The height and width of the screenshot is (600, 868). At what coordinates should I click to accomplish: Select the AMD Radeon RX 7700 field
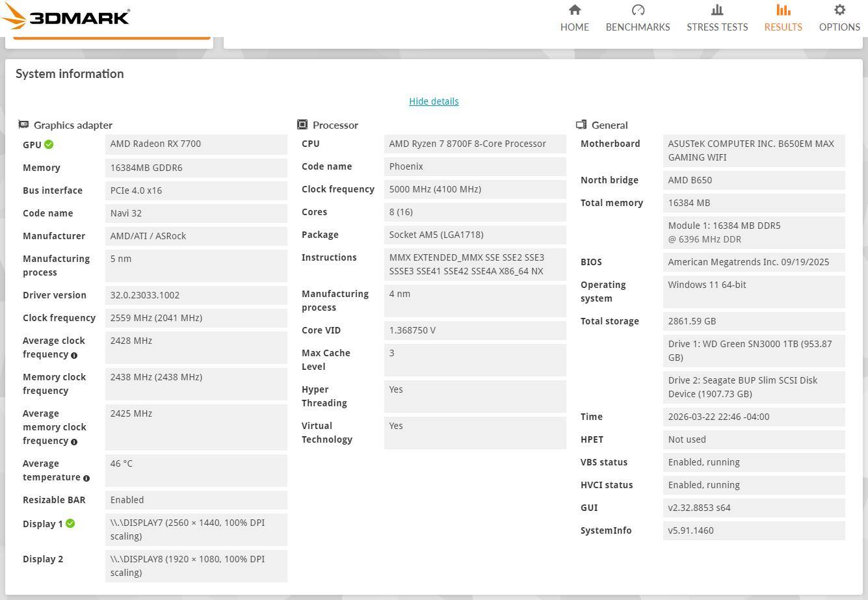[x=196, y=144]
